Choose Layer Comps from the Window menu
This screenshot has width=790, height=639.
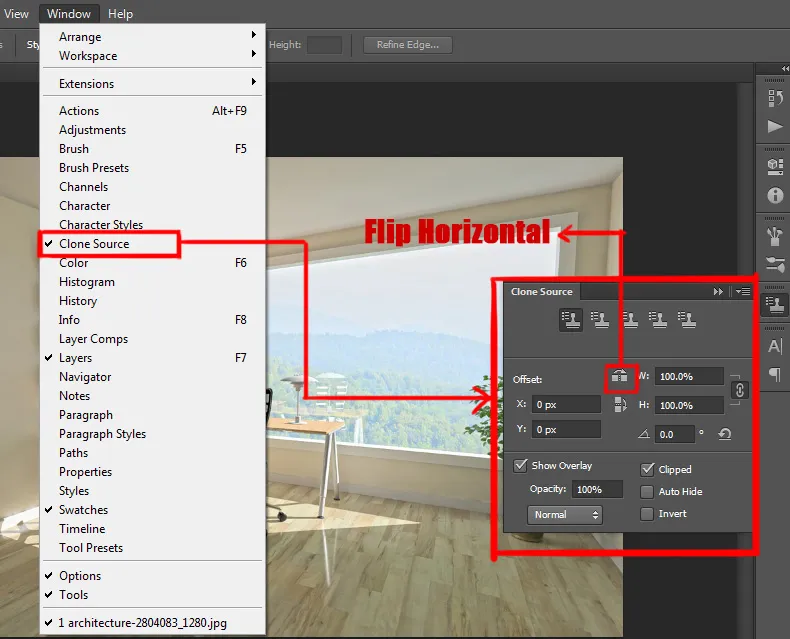tap(153, 339)
